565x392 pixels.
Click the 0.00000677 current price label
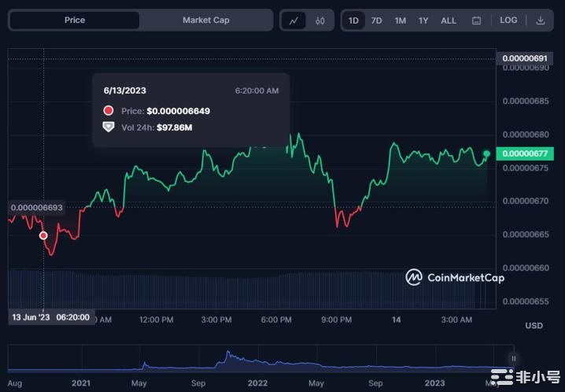pyautogui.click(x=526, y=153)
